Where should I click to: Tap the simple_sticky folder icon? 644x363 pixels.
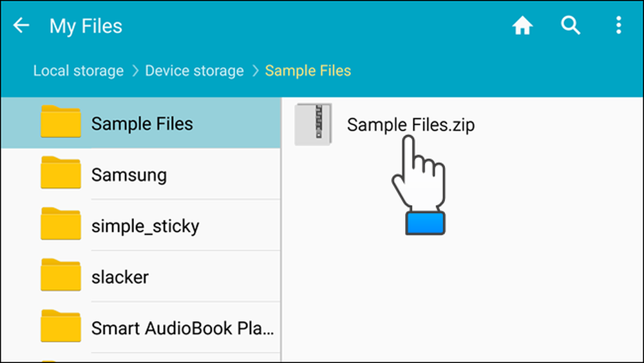(61, 224)
